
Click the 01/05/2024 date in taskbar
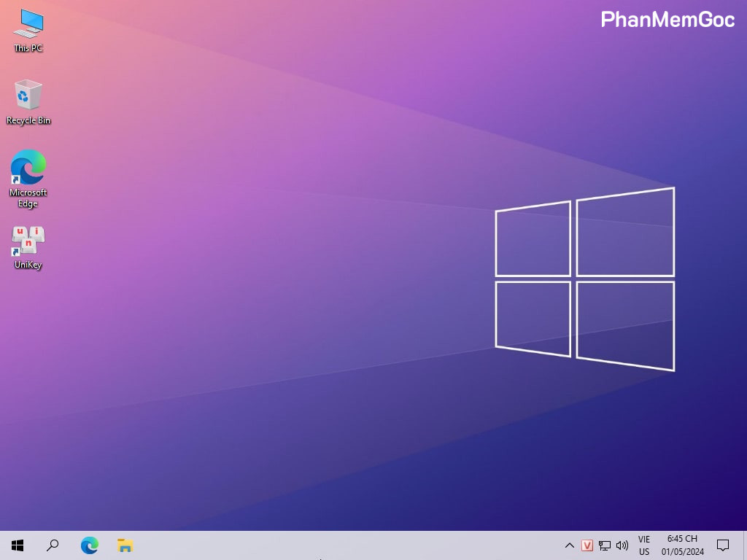click(682, 552)
